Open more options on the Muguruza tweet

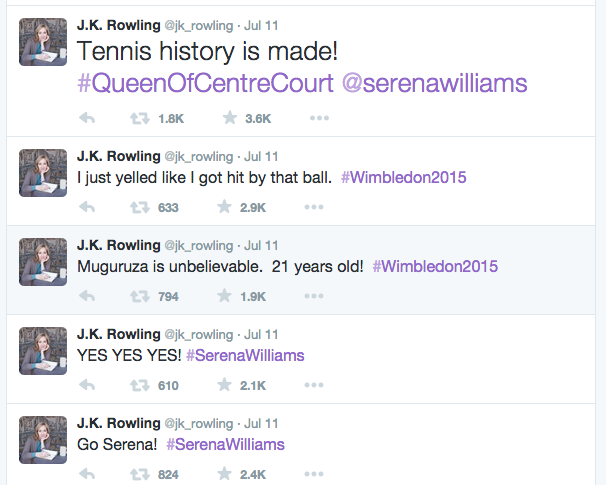point(314,296)
